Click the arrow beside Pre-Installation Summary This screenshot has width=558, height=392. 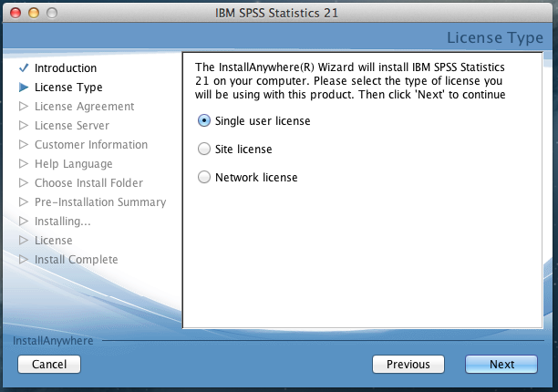(x=24, y=202)
